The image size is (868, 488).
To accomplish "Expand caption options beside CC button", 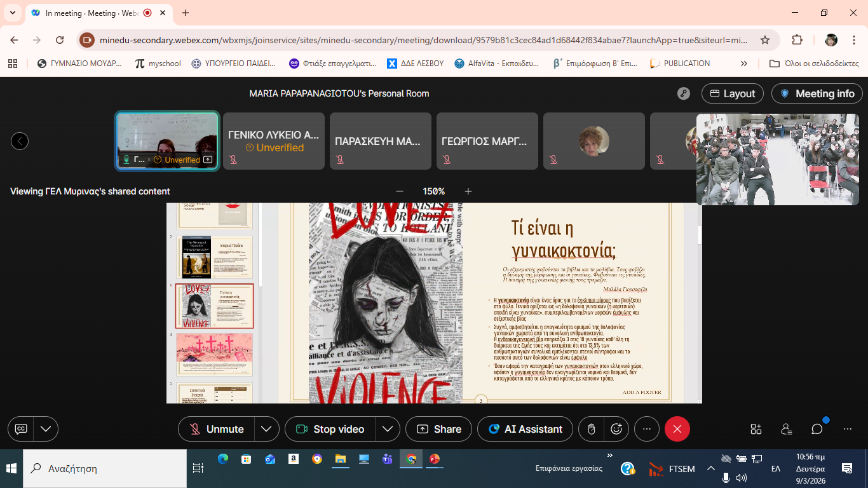I will coord(46,429).
